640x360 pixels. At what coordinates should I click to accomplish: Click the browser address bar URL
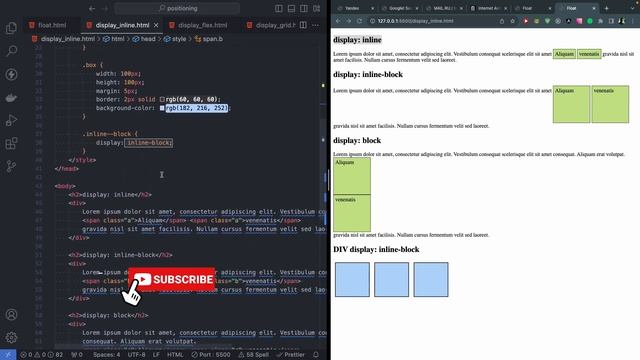coord(416,21)
